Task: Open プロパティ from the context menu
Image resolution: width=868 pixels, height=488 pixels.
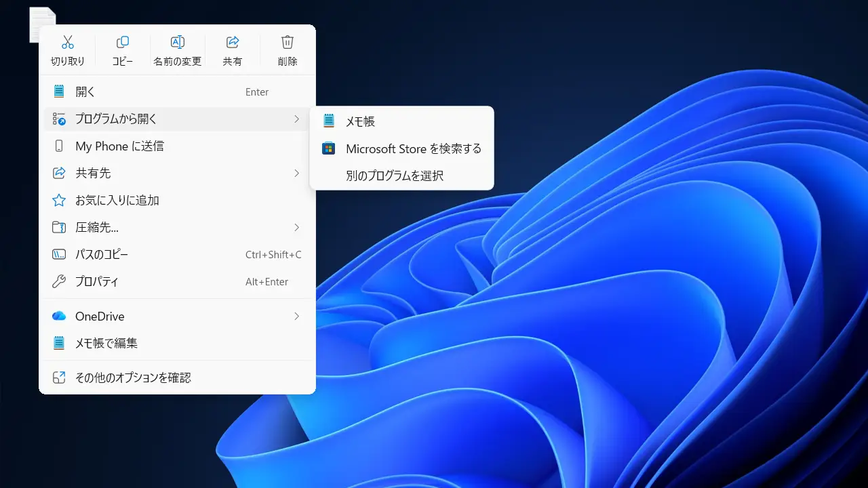Action: pyautogui.click(x=97, y=282)
